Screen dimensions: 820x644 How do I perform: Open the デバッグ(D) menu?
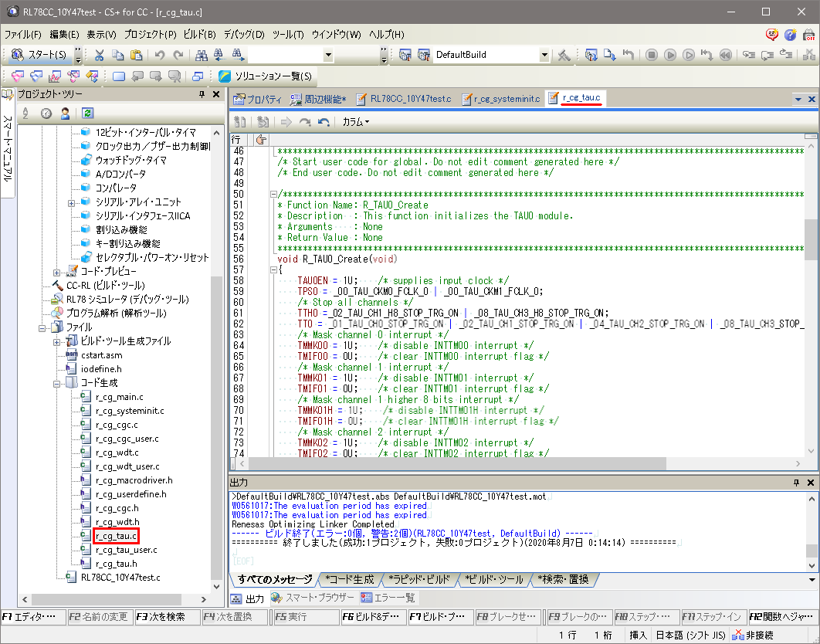(244, 35)
